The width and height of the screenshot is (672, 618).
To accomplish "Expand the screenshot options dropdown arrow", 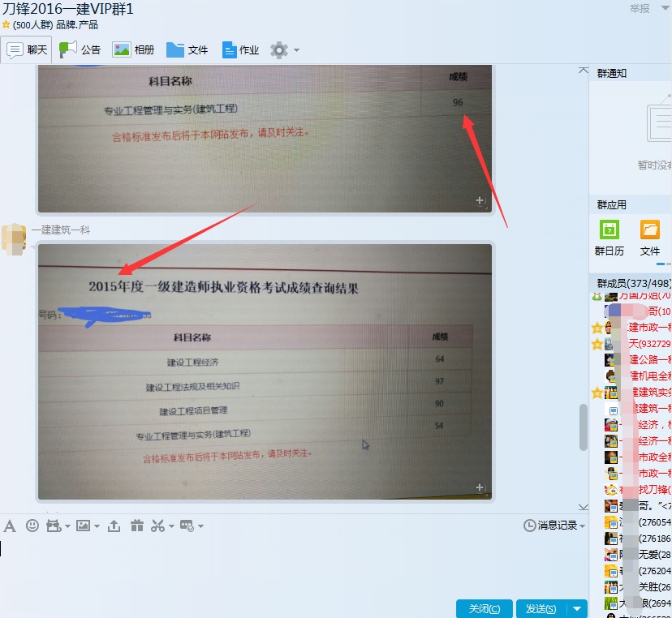I will 171,526.
